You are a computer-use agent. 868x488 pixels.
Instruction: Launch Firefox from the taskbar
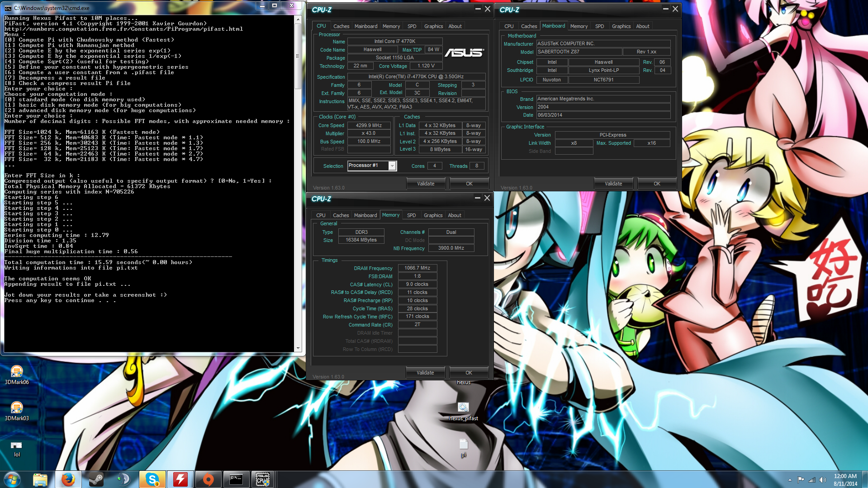coord(68,479)
